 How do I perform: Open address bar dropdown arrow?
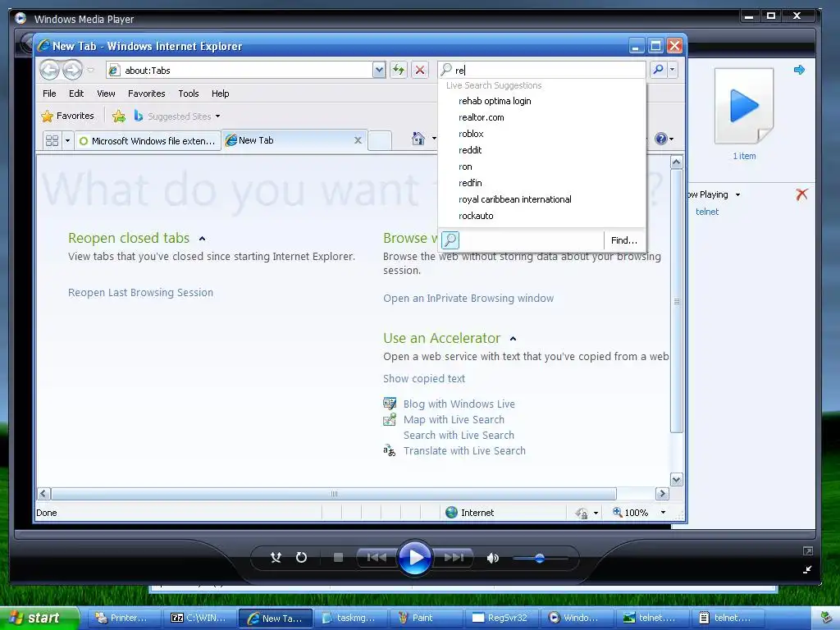click(379, 70)
